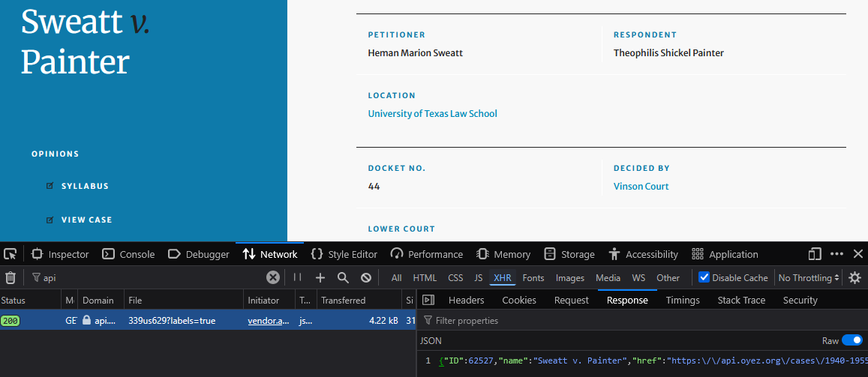Focus the Filter properties field
Viewport: 868px width, 377px height.
(642, 321)
